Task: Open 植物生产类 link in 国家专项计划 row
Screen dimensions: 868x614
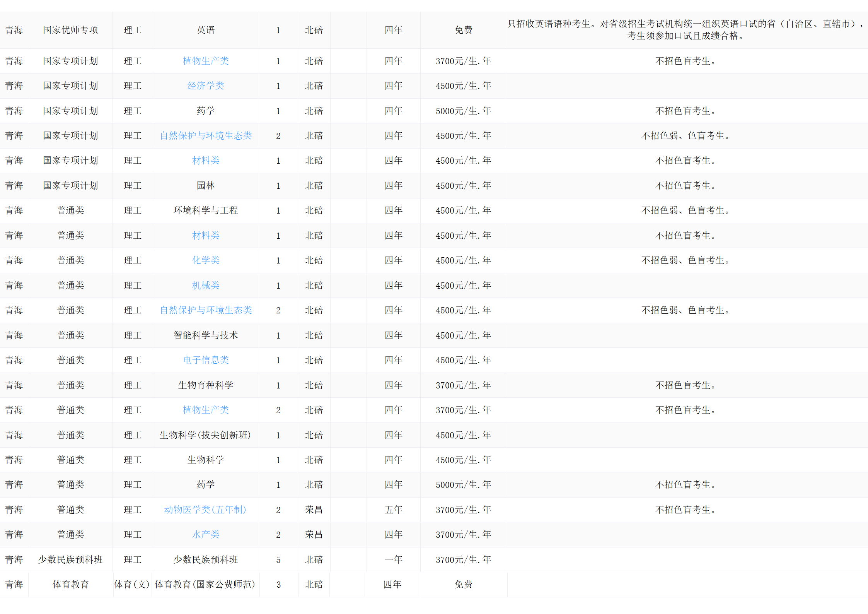Action: click(206, 61)
